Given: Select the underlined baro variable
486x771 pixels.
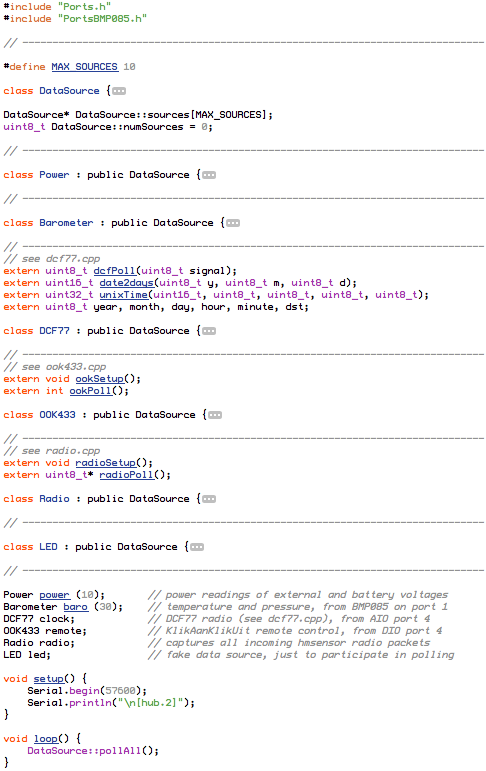Looking at the screenshot, I should [x=76, y=607].
